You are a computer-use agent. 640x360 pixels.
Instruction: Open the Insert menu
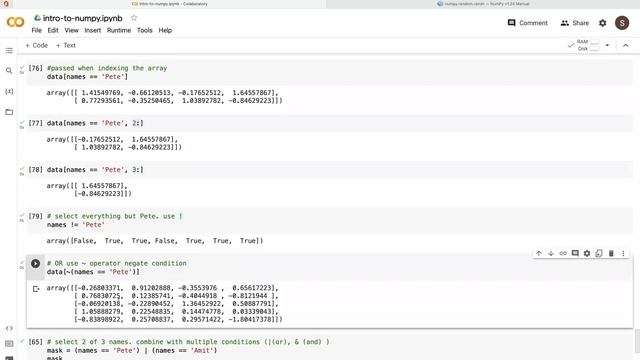(x=93, y=30)
